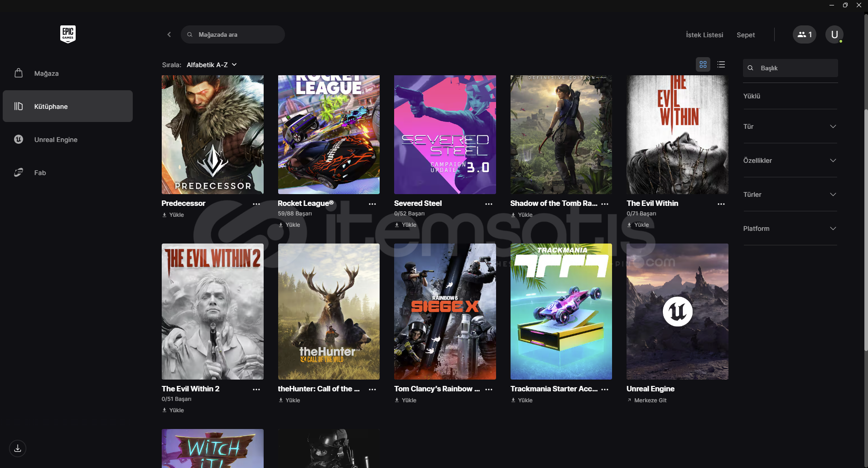Open the Rainbow Six Siege X cover
The image size is (868, 468).
click(445, 312)
